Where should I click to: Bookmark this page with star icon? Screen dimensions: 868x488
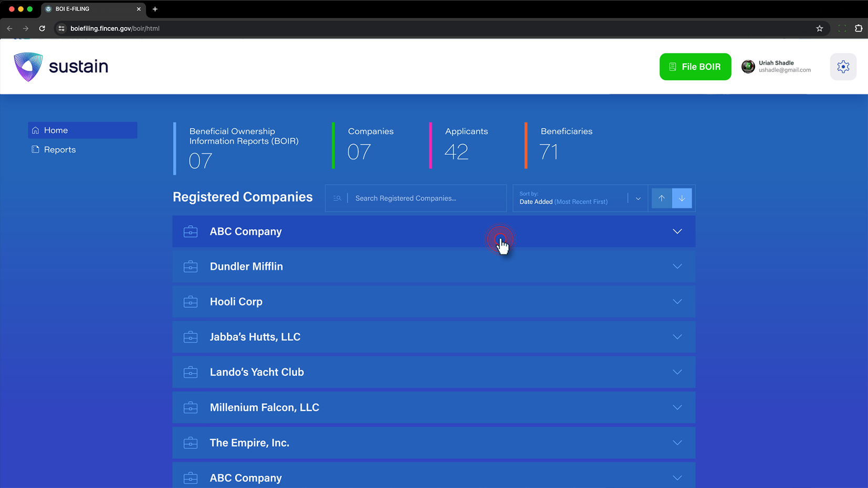[819, 28]
